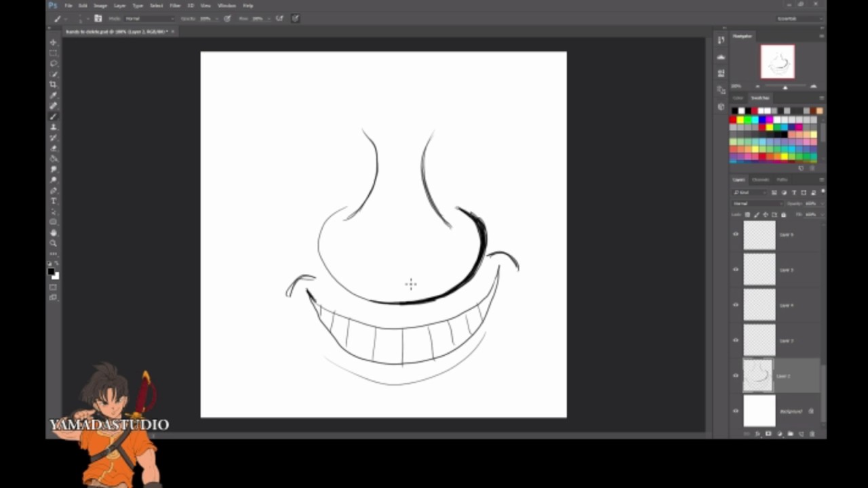Open the Filter menu
868x488 pixels.
(175, 5)
